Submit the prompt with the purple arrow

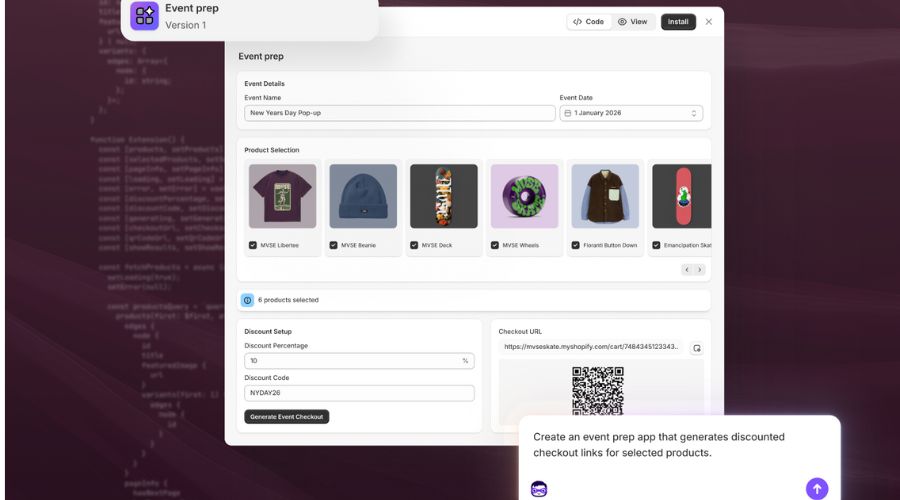point(817,489)
